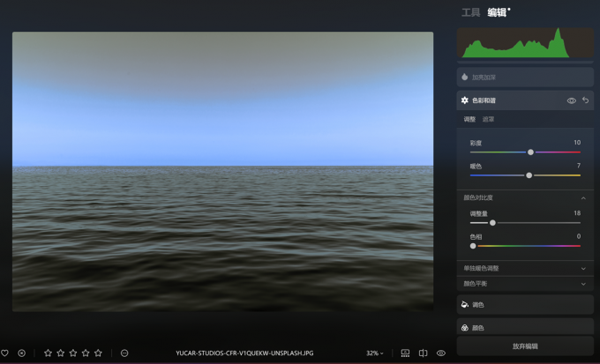Screen dimensions: 600x364
Task: Click the 放弃编辑 button
Action: [525, 346]
